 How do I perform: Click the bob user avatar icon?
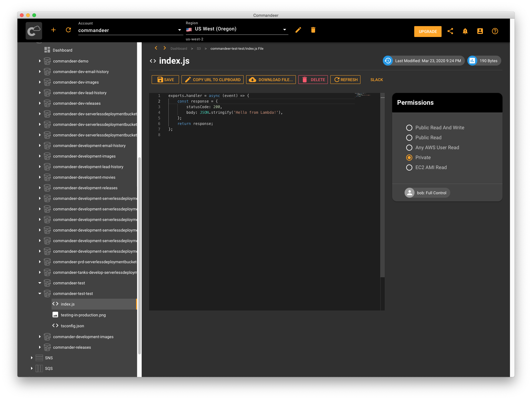[x=410, y=193]
